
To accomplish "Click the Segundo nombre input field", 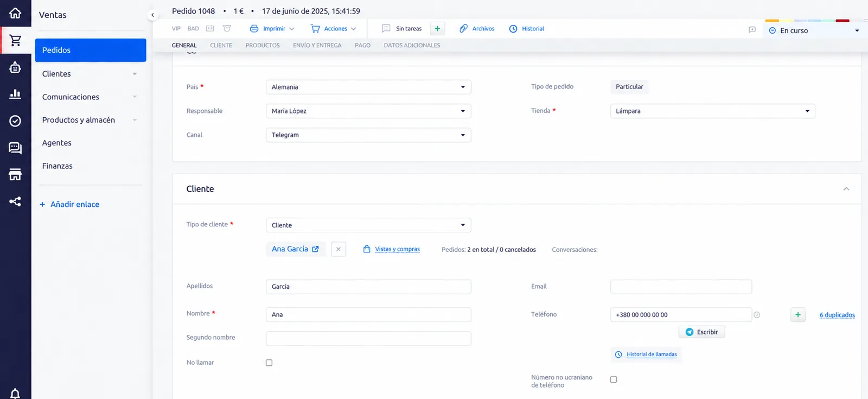I will click(368, 338).
